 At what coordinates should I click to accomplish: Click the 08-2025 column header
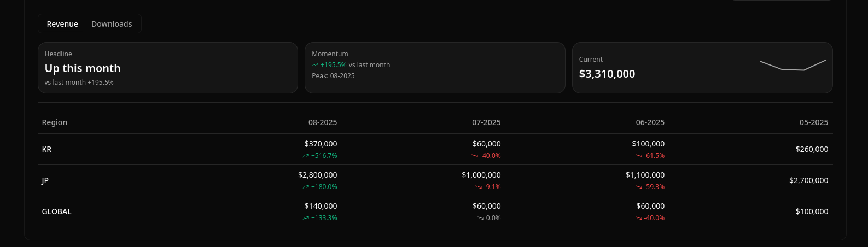[x=323, y=122]
